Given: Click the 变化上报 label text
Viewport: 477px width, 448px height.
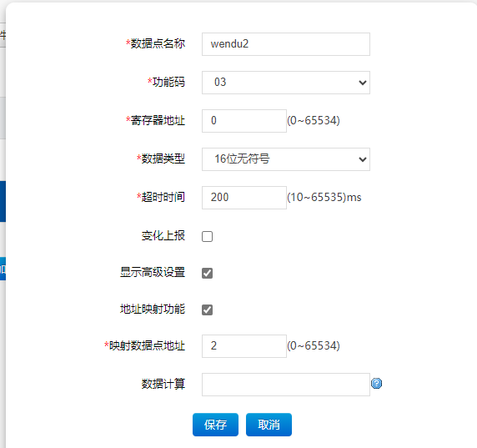Looking at the screenshot, I should [163, 236].
